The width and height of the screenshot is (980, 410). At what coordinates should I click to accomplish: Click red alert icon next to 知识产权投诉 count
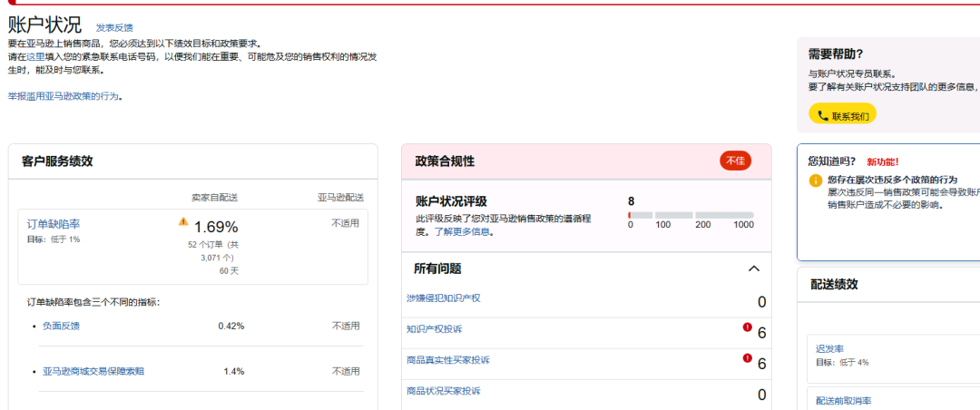(748, 327)
